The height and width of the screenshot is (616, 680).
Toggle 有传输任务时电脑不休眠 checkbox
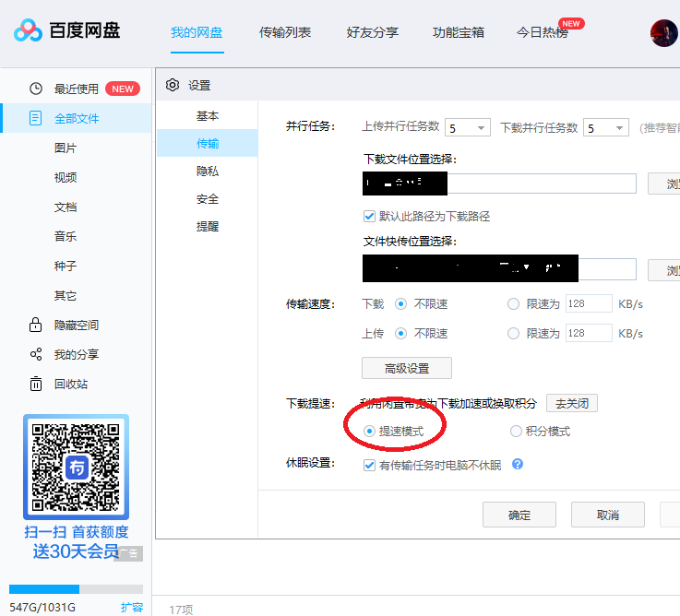(x=369, y=466)
